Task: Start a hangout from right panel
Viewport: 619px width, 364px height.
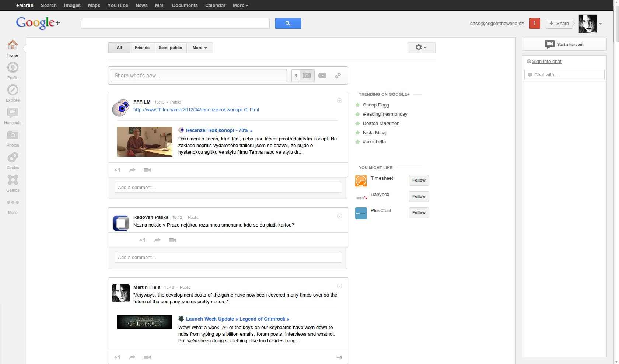Action: [564, 44]
